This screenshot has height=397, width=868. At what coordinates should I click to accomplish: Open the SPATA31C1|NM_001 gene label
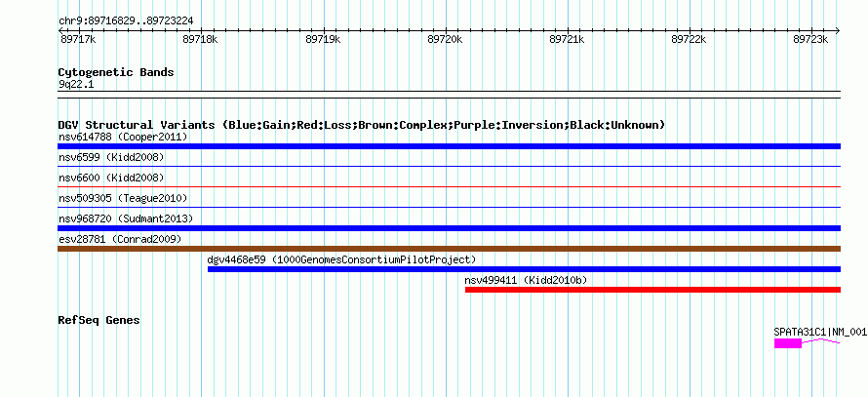820,333
